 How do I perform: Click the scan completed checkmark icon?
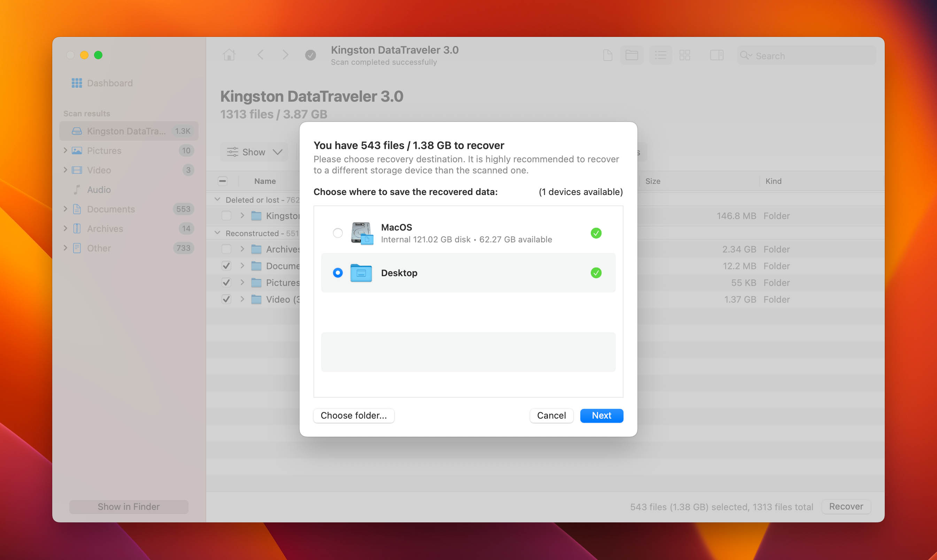click(310, 55)
